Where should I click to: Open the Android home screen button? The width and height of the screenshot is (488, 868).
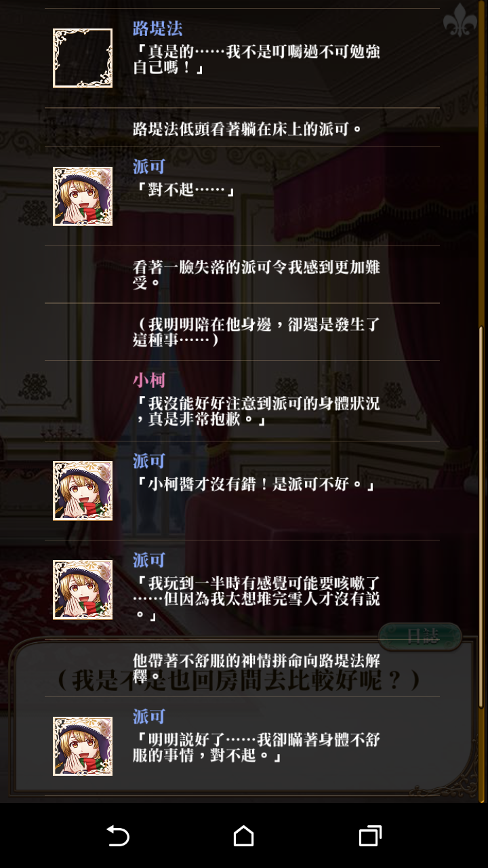(244, 835)
